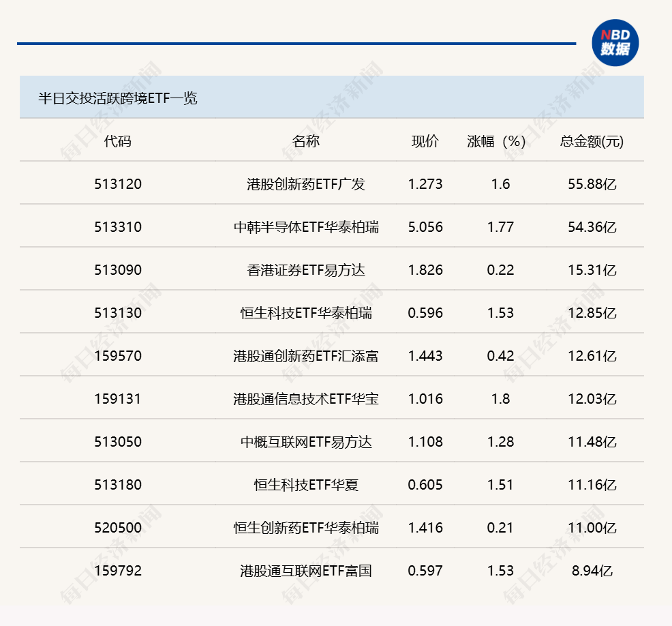Screen dimensions: 672x626
Task: Select fund name 港股创新药ETF广发
Action: pyautogui.click(x=305, y=184)
